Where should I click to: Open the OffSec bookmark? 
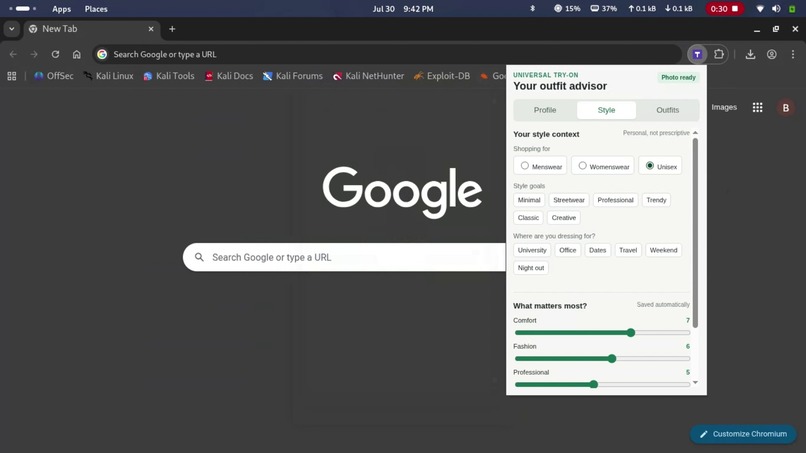pos(54,76)
